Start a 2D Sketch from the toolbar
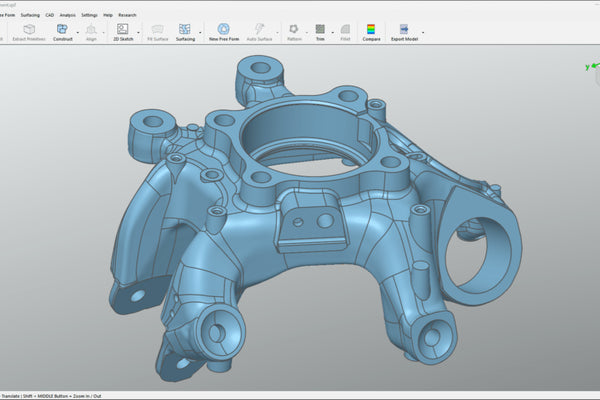The height and width of the screenshot is (400, 600). coord(123,30)
